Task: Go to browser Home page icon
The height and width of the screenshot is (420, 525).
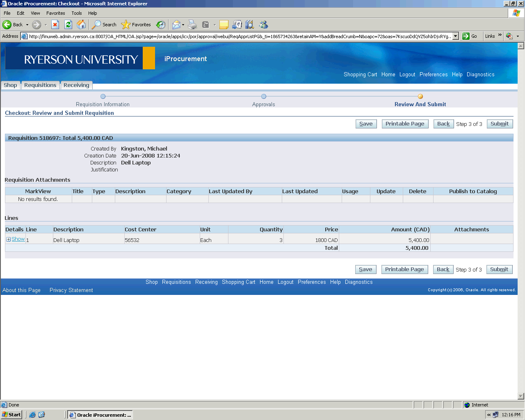Action: pyautogui.click(x=82, y=25)
